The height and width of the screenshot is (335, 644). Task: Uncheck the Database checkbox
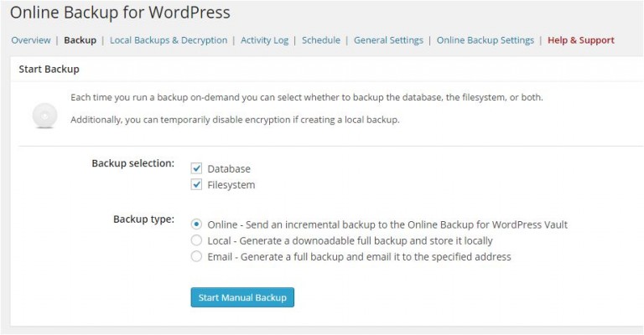tap(197, 168)
